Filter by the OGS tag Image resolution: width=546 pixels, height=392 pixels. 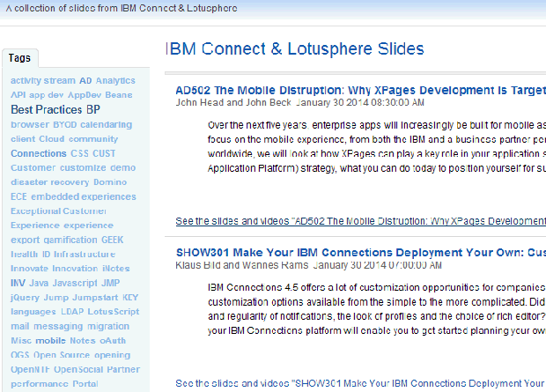20,355
